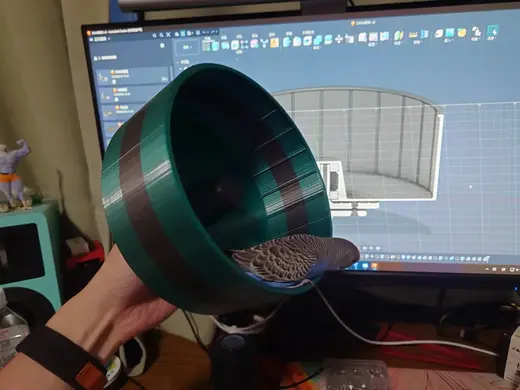Select the orange box icon in the toolbar
Viewport: 520px width, 390px height.
[274, 43]
